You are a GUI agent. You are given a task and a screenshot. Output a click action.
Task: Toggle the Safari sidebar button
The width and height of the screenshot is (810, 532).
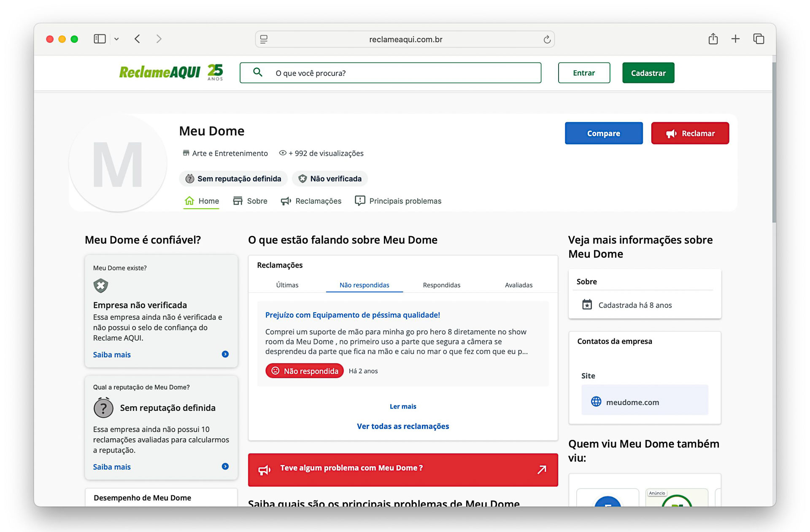(x=100, y=39)
